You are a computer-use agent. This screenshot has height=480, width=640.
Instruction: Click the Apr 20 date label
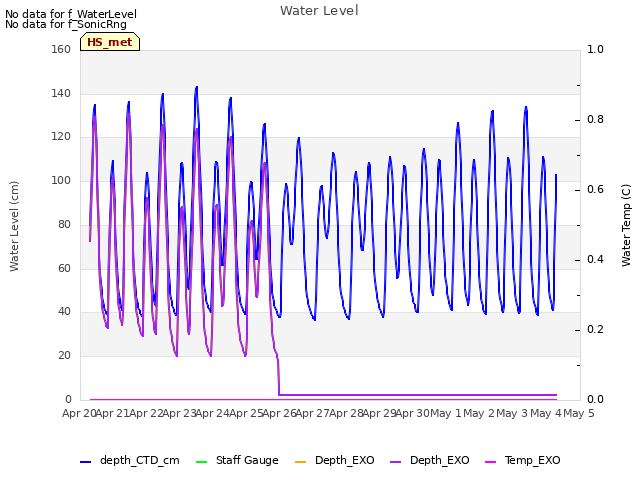click(79, 413)
